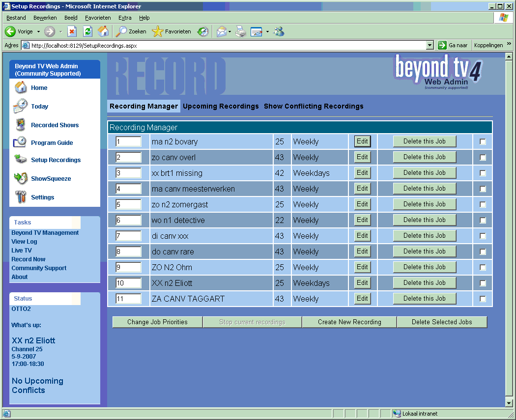Click the Forward arrow icon
516x420 pixels.
pos(50,31)
